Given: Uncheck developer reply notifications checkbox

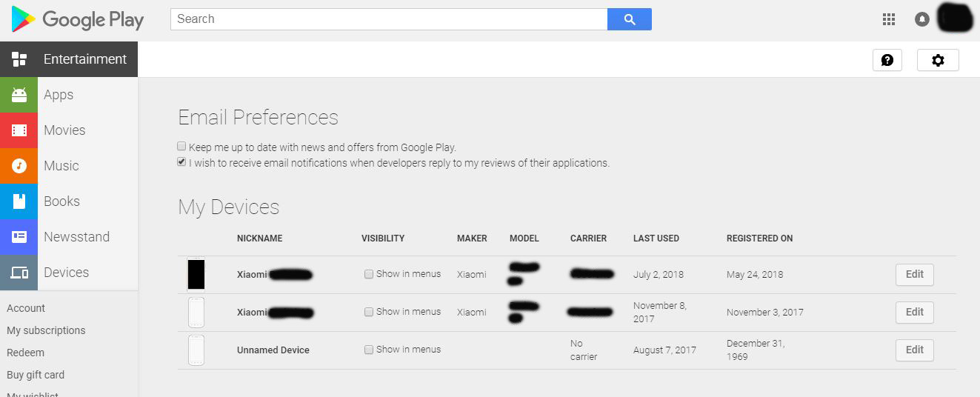Looking at the screenshot, I should coord(182,162).
